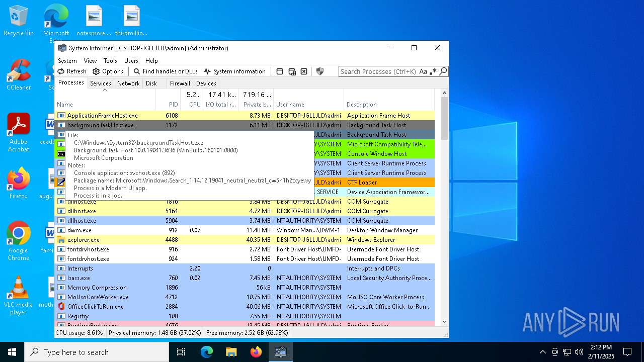Open Firefox desktop shortcut
This screenshot has height=362, width=644.
coord(19,184)
